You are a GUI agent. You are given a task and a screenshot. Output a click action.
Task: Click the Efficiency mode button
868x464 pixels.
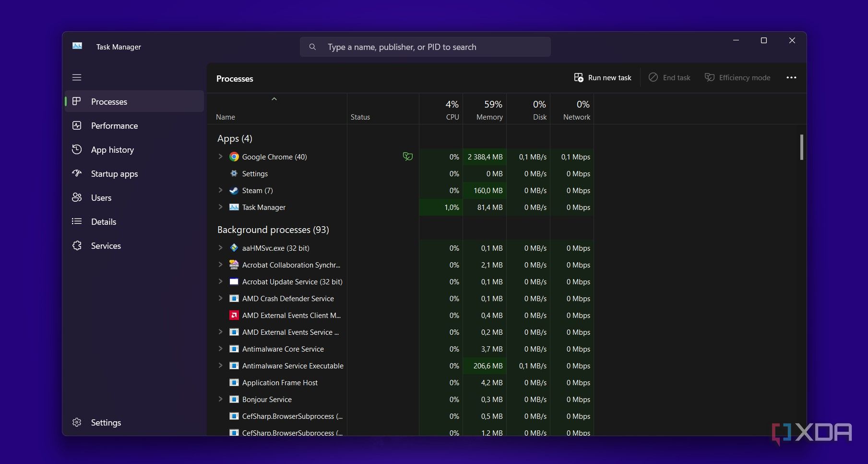(x=737, y=77)
